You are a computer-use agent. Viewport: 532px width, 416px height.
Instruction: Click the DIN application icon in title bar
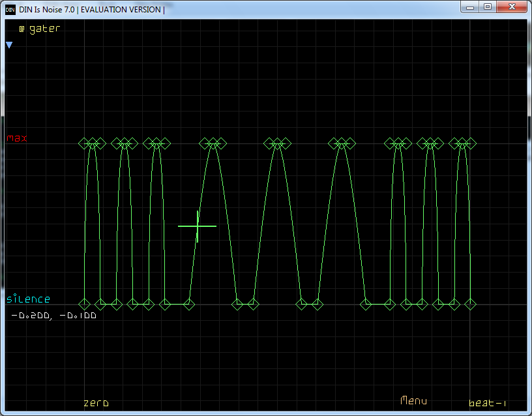pos(10,9)
